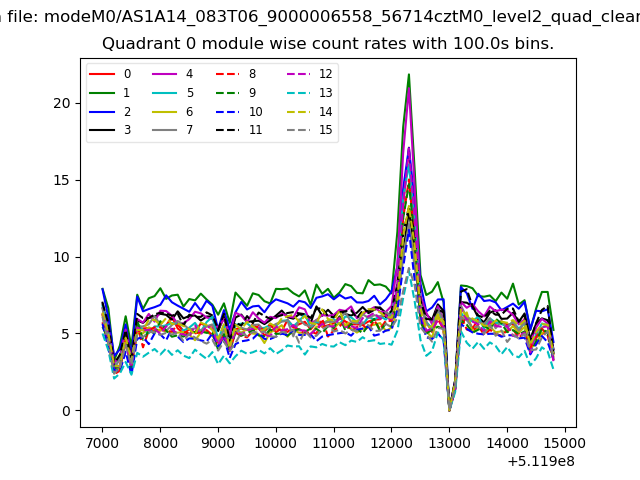Click the yellow legend entry labeled 6

click(x=166, y=112)
